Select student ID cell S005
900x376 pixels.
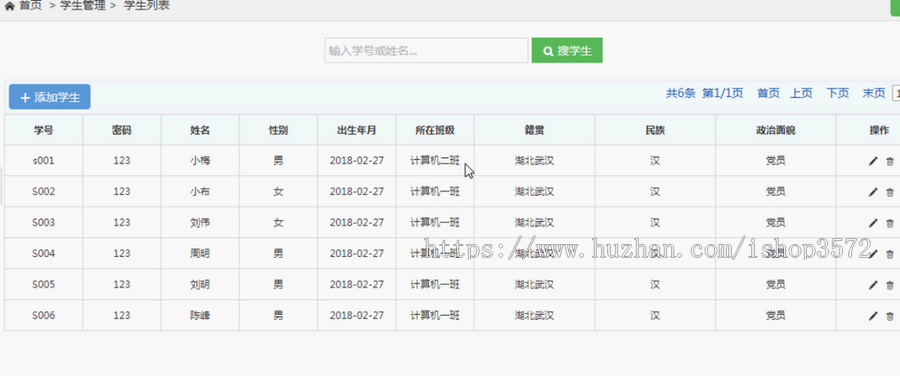tap(44, 285)
